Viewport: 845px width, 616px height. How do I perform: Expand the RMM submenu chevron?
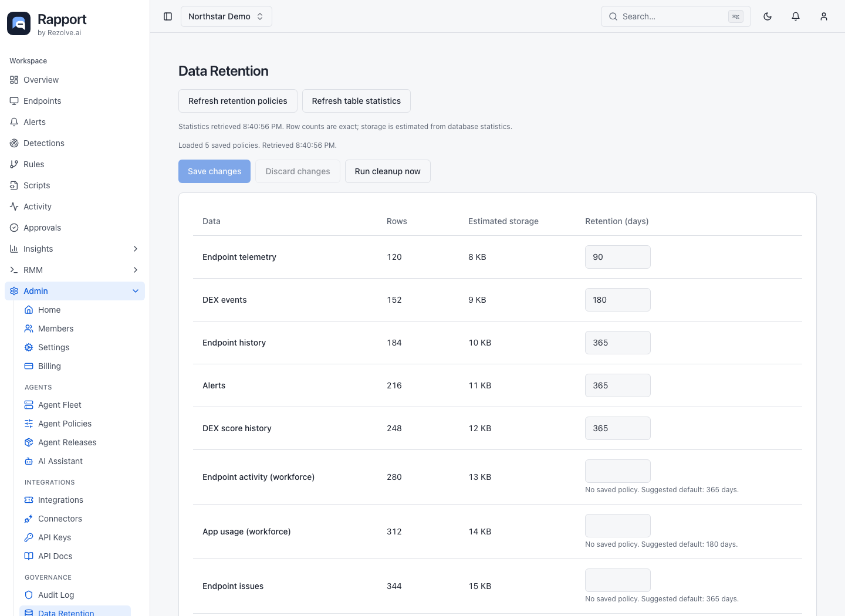pos(136,270)
